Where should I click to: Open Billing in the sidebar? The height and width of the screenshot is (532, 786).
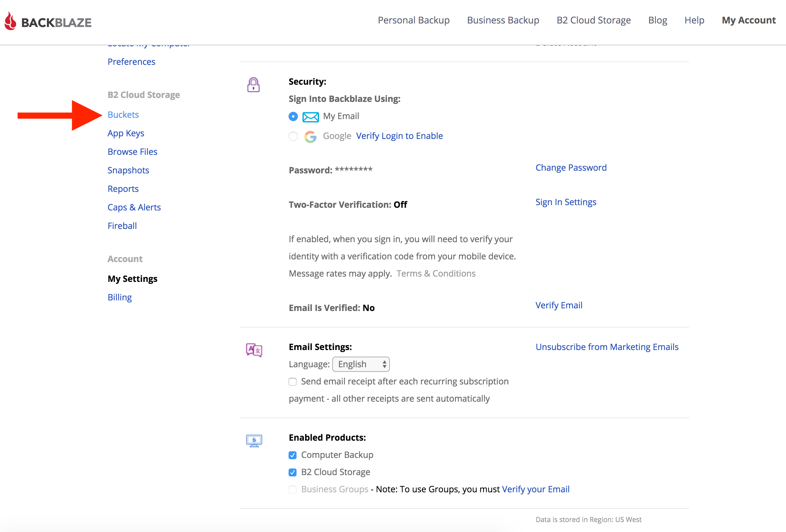tap(119, 297)
